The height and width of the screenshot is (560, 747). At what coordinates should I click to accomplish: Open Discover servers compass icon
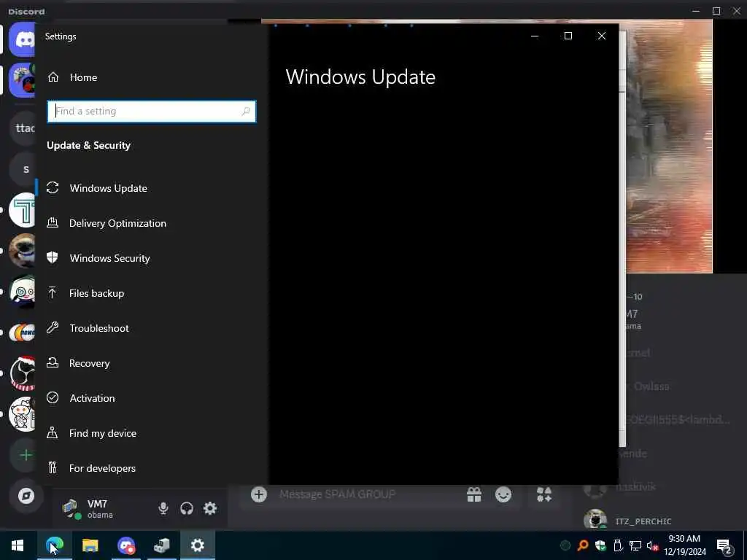click(26, 496)
